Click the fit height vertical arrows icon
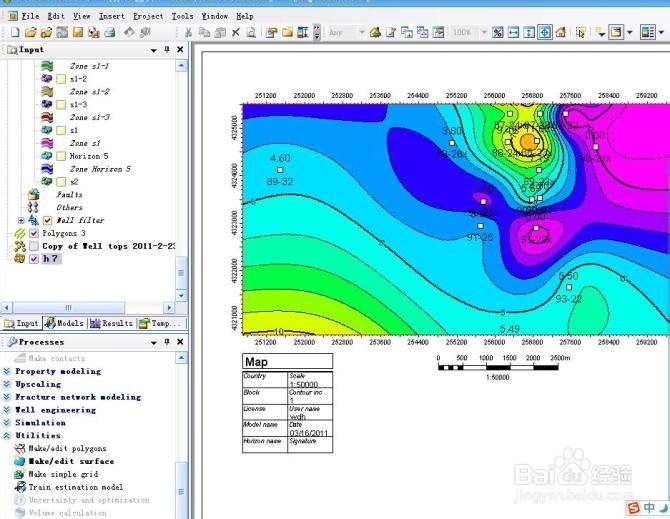Screen dimensions: 670x519 point(529,32)
